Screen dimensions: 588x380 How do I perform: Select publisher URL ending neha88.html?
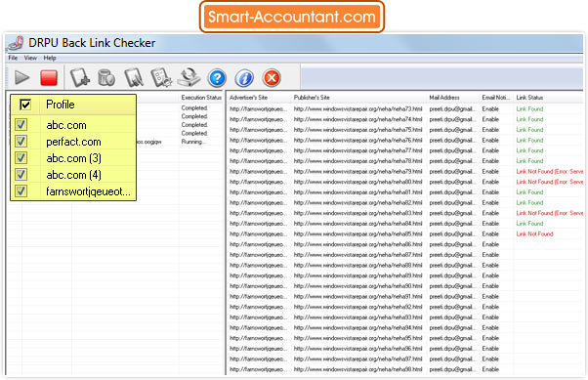357,265
